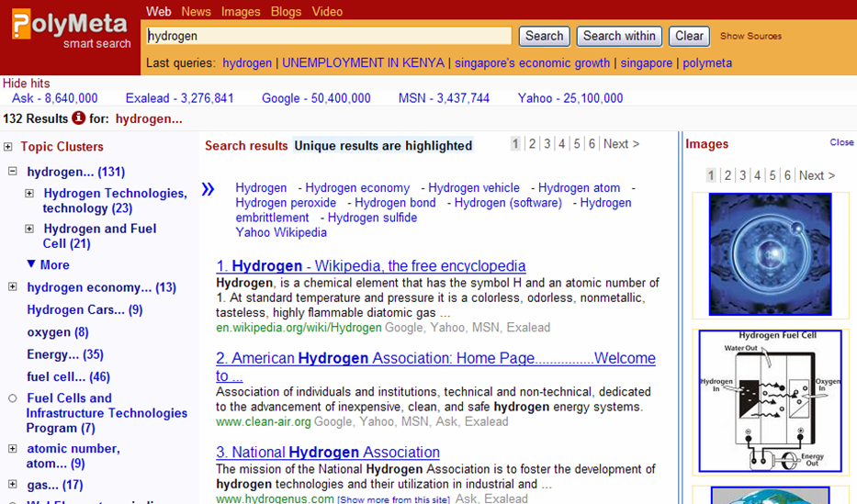Open the results info icon beside 132 Results
This screenshot has width=857, height=504.
[79, 118]
